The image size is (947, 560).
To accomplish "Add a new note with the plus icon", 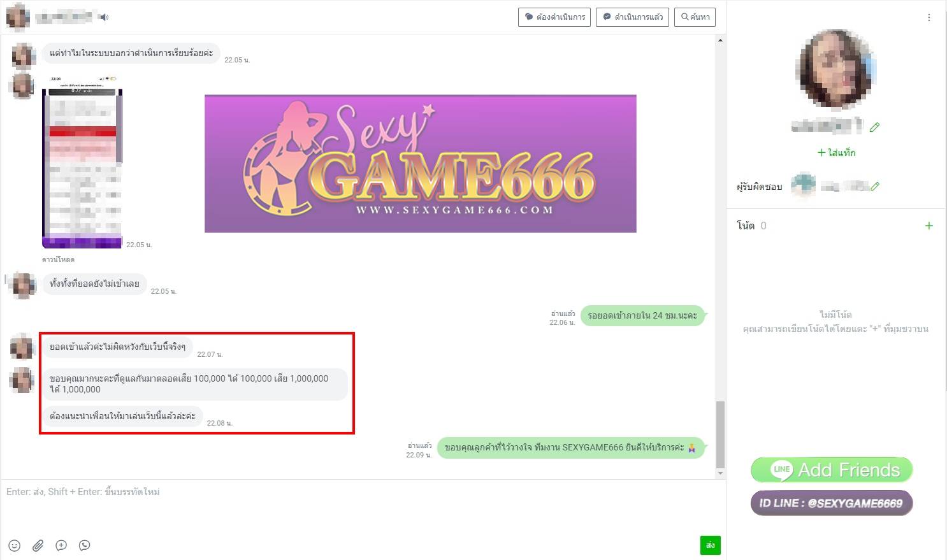I will pyautogui.click(x=929, y=226).
